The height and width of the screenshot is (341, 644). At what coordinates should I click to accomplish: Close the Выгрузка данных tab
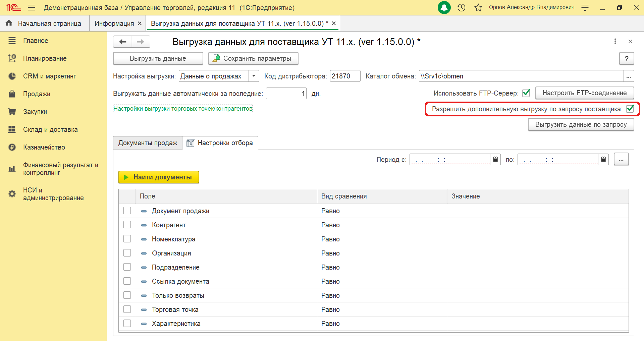334,23
